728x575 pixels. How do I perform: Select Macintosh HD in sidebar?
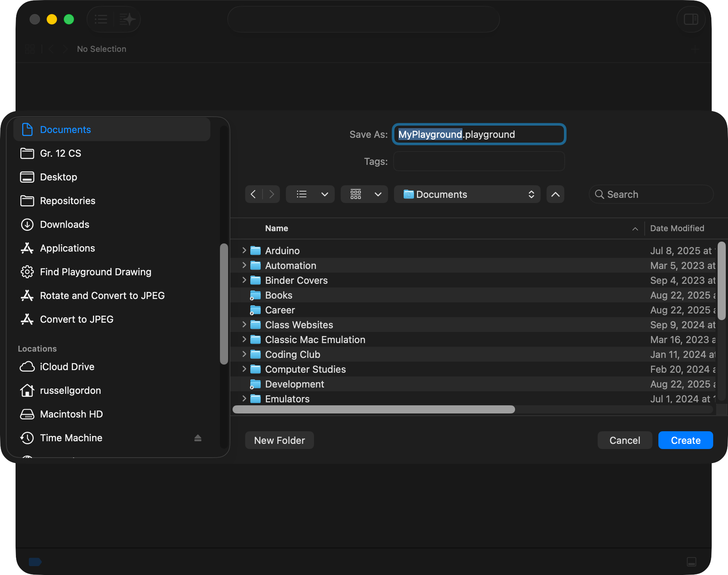pos(71,414)
